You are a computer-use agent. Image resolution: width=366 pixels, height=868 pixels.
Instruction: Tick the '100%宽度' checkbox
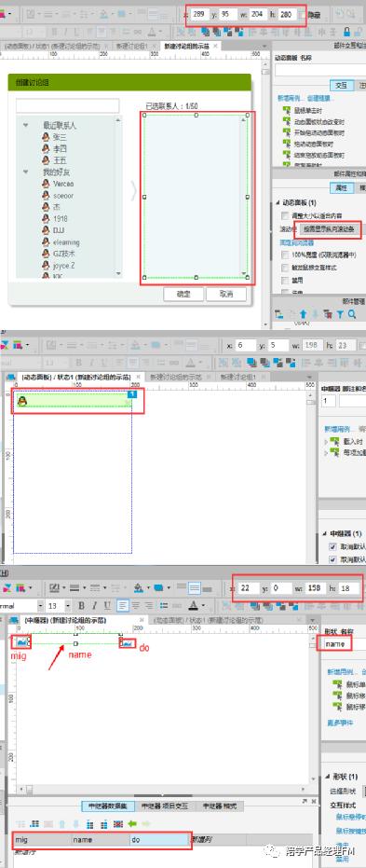(x=284, y=255)
